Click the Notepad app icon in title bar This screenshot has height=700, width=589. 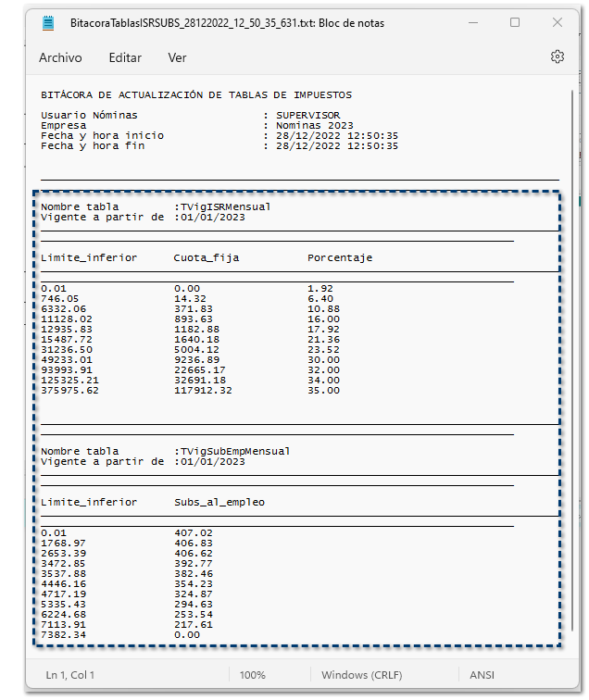coord(47,22)
